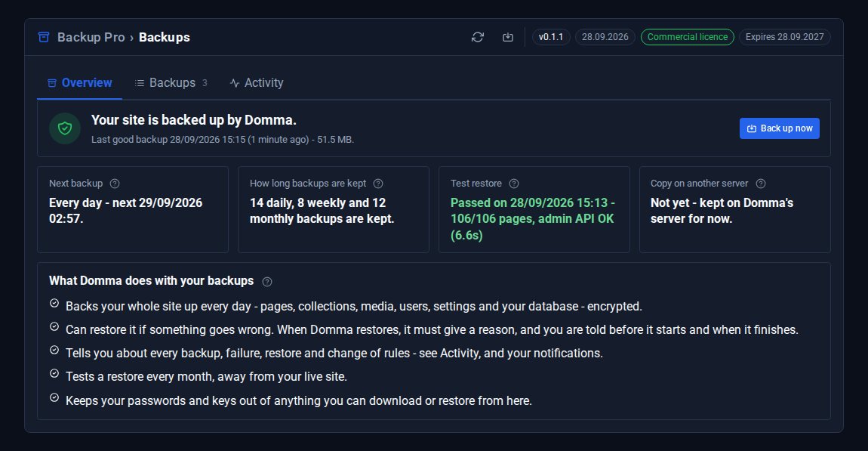Open help icon next to Next backup

115,184
